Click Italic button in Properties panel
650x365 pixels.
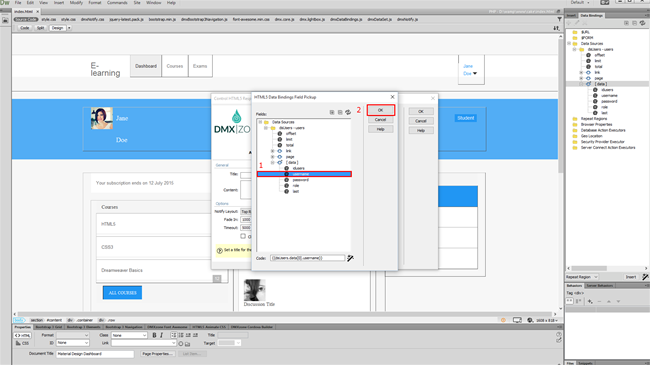pyautogui.click(x=161, y=335)
